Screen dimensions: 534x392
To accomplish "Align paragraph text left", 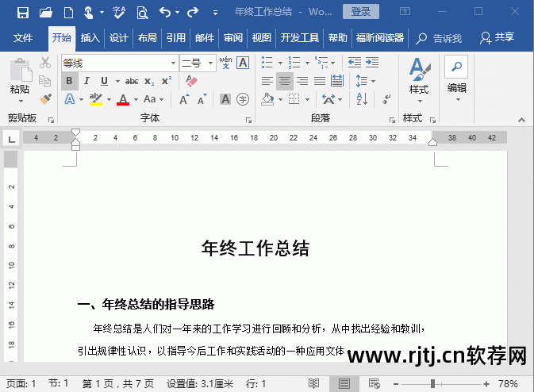I will point(267,81).
